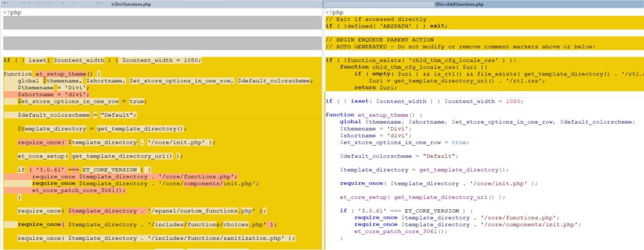Click right pane "$shortname = 'divi';" line
The width and height of the screenshot is (644, 250).
(x=376, y=136)
